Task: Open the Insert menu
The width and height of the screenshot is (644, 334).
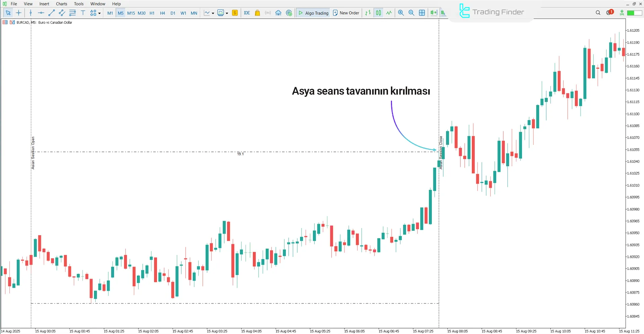Action: [44, 4]
